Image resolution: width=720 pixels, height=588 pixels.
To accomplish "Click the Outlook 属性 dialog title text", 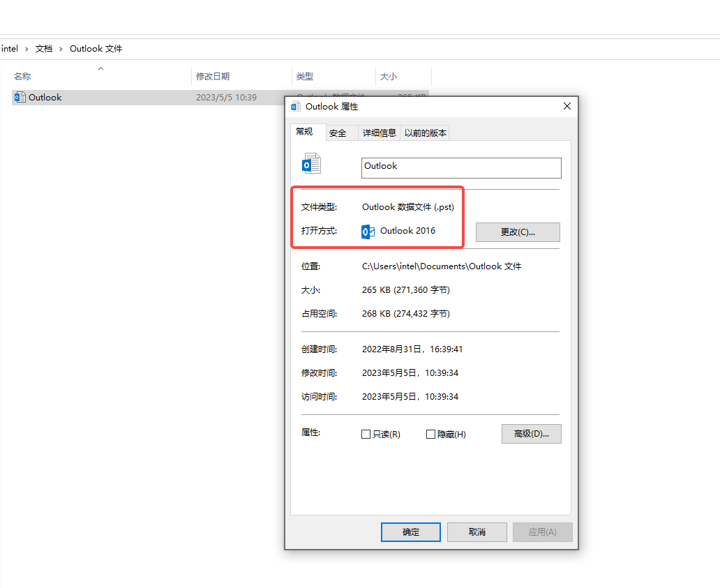I will [x=331, y=107].
